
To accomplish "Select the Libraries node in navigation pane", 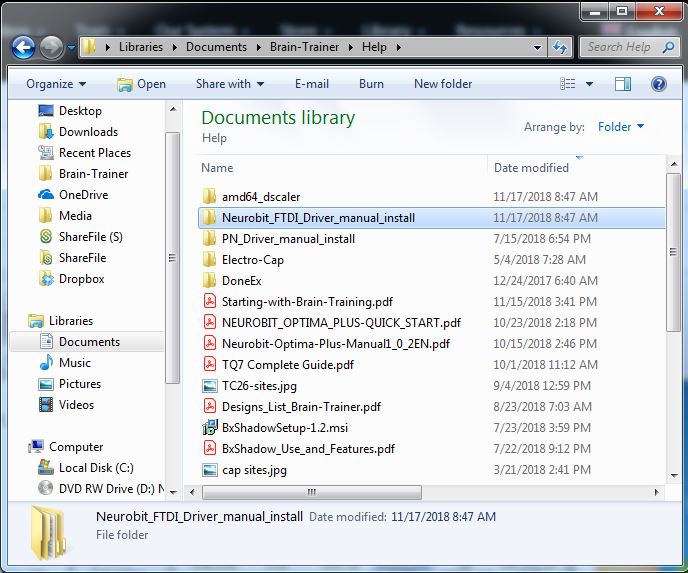I will (x=61, y=321).
